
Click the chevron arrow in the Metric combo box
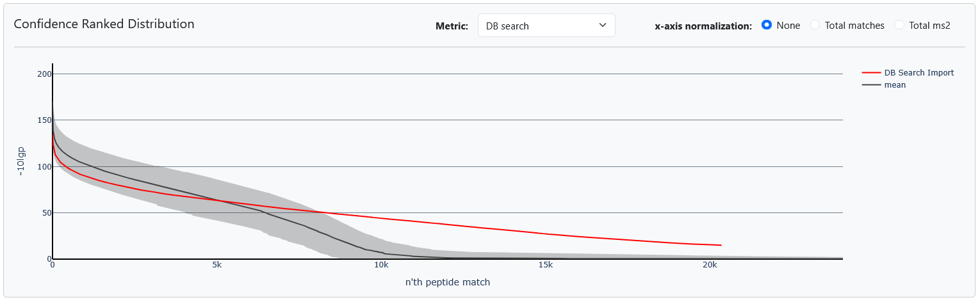602,25
